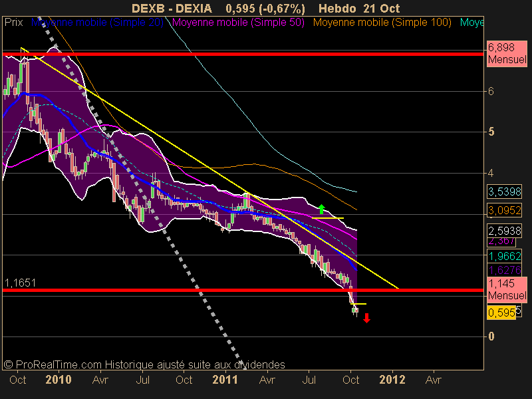The width and height of the screenshot is (532, 399).
Task: Click the yellow 0,595 current price tag
Action: (x=501, y=312)
